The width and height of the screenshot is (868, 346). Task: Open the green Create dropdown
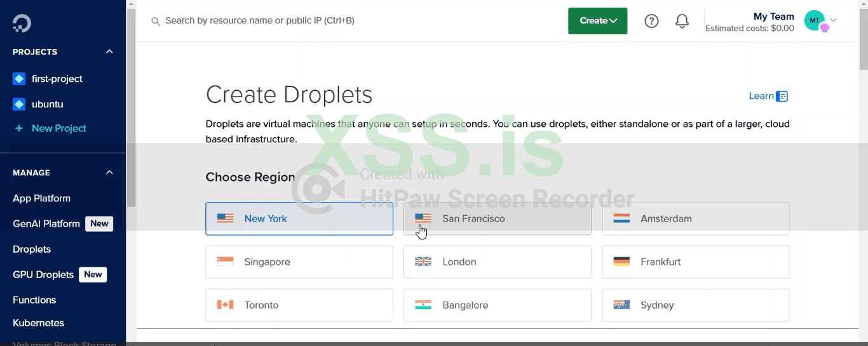click(598, 21)
